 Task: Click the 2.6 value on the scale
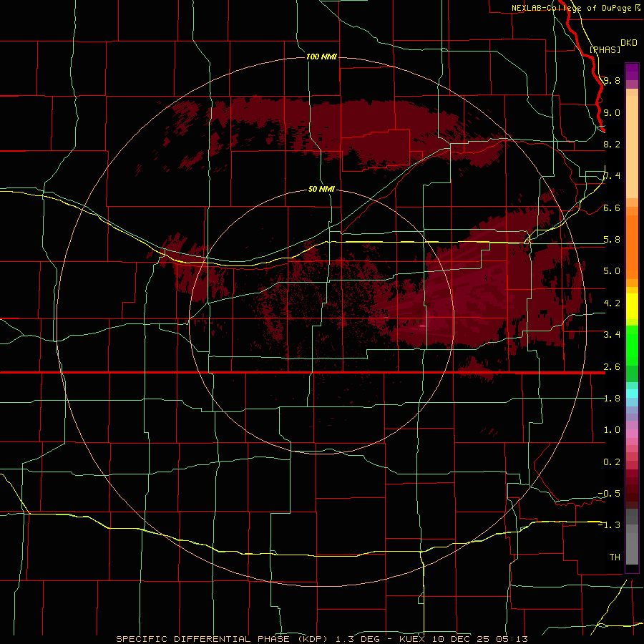pos(612,367)
